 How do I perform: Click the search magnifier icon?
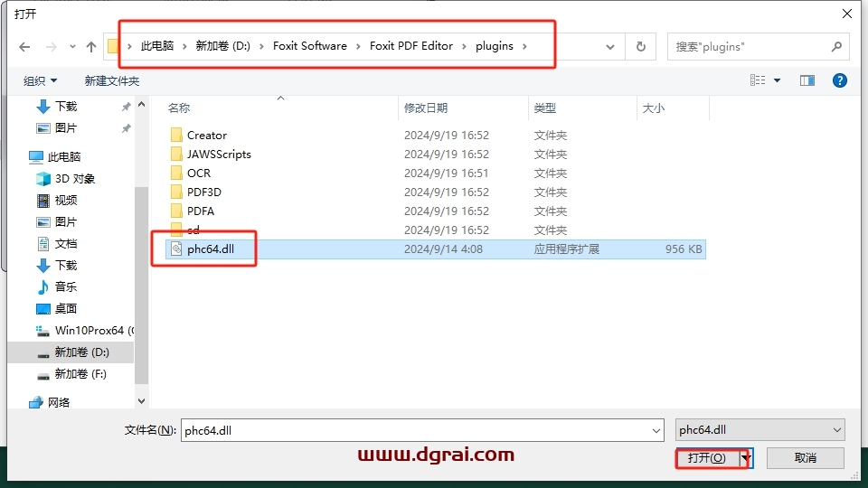[x=836, y=47]
